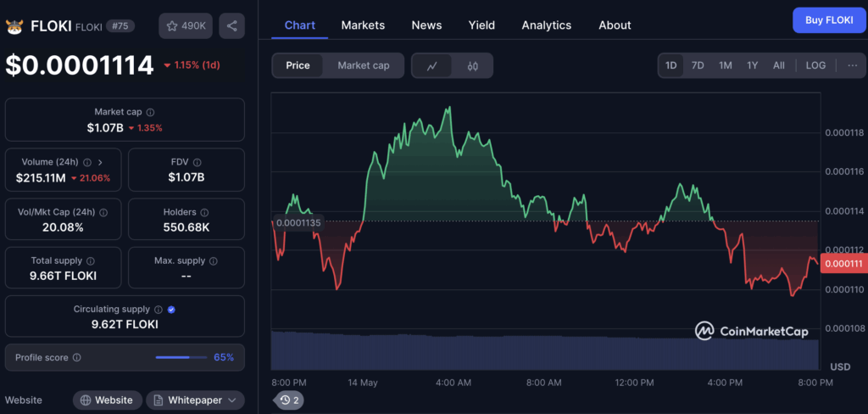
Task: Set chart range to 1D
Action: (671, 65)
